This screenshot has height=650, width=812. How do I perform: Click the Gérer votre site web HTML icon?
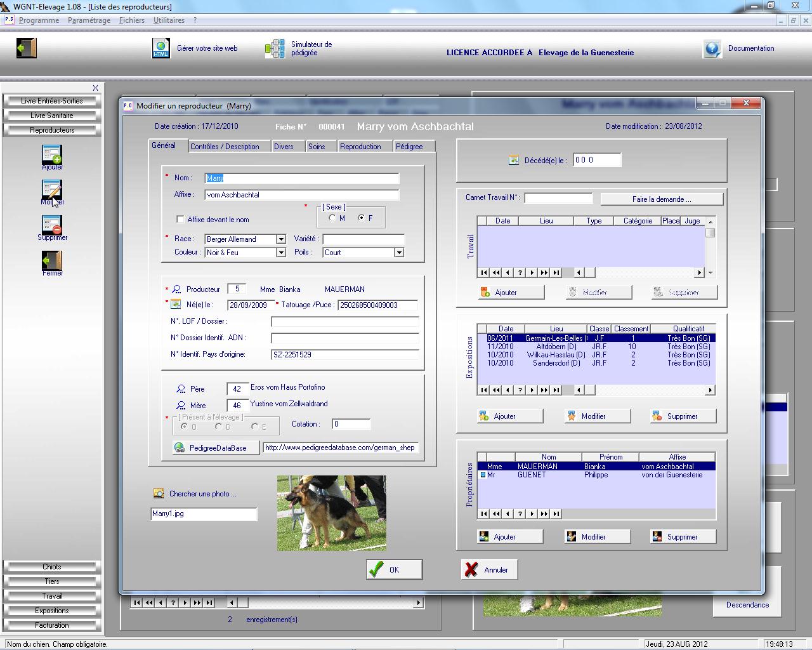tap(160, 48)
